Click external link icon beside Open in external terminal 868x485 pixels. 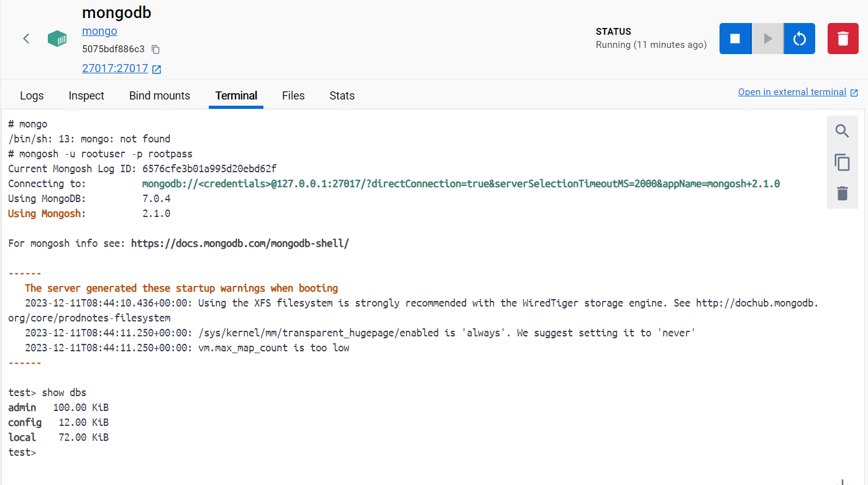[x=854, y=93]
